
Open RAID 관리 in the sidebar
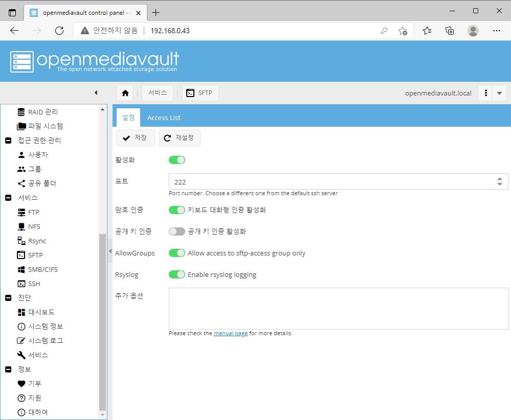[x=37, y=112]
